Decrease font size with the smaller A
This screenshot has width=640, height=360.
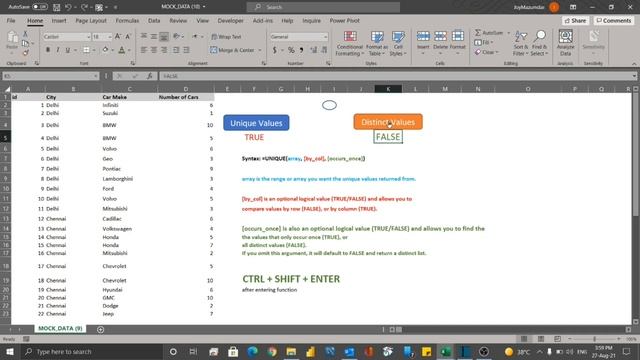click(128, 37)
